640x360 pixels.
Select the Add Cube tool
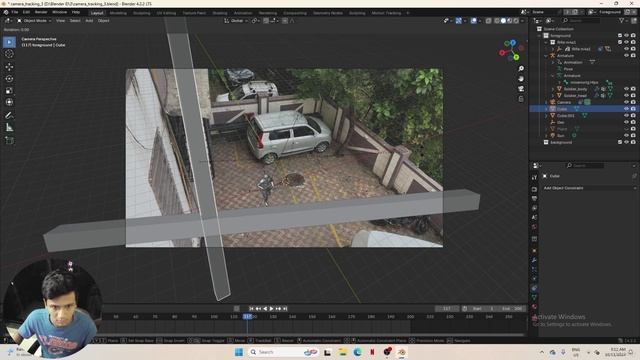pyautogui.click(x=9, y=140)
